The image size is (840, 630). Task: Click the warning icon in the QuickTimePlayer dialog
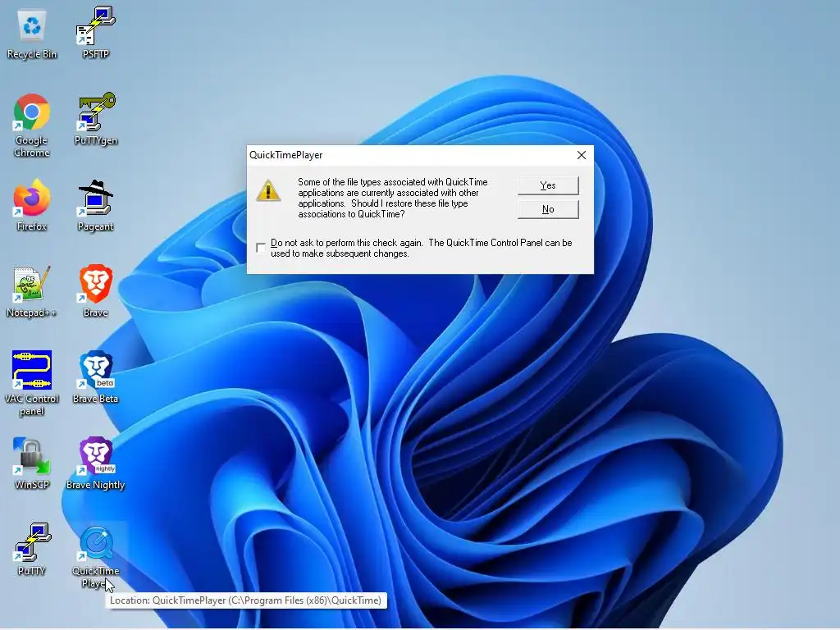tap(268, 190)
